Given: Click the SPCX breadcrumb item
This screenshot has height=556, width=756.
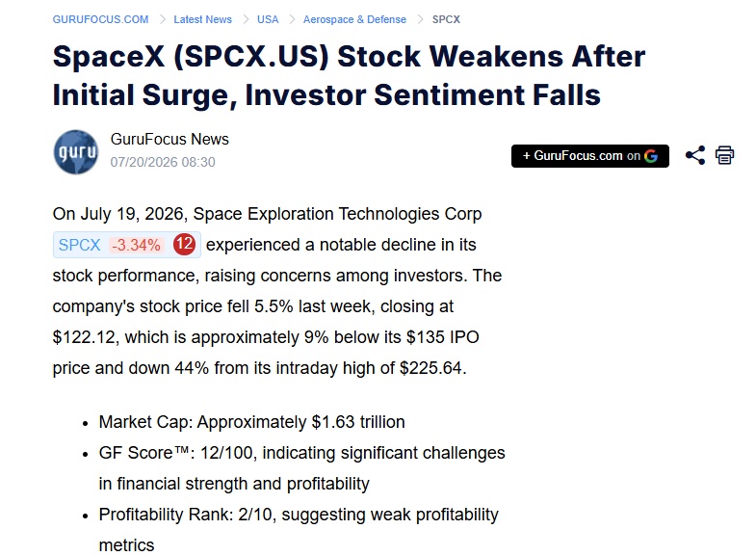Looking at the screenshot, I should pos(446,19).
